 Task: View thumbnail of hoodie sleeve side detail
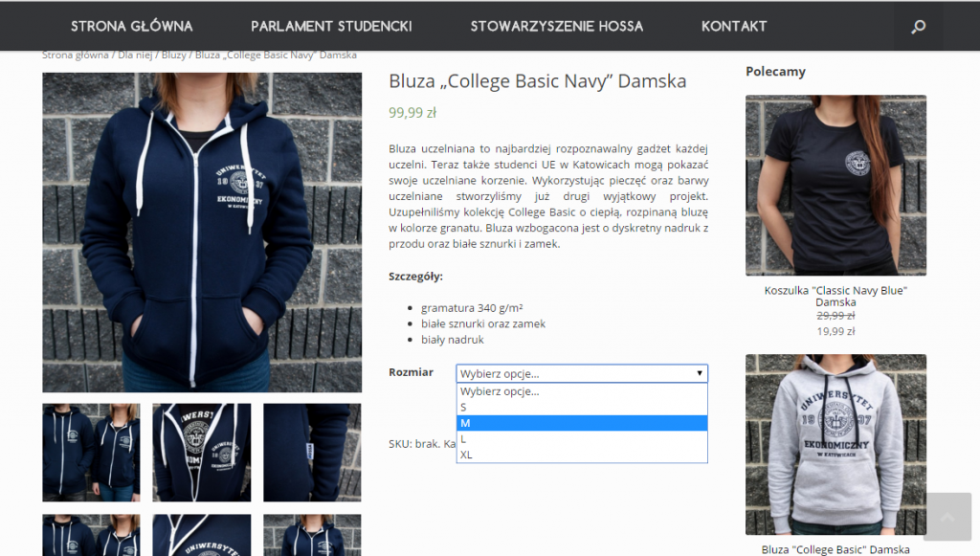coord(313,453)
